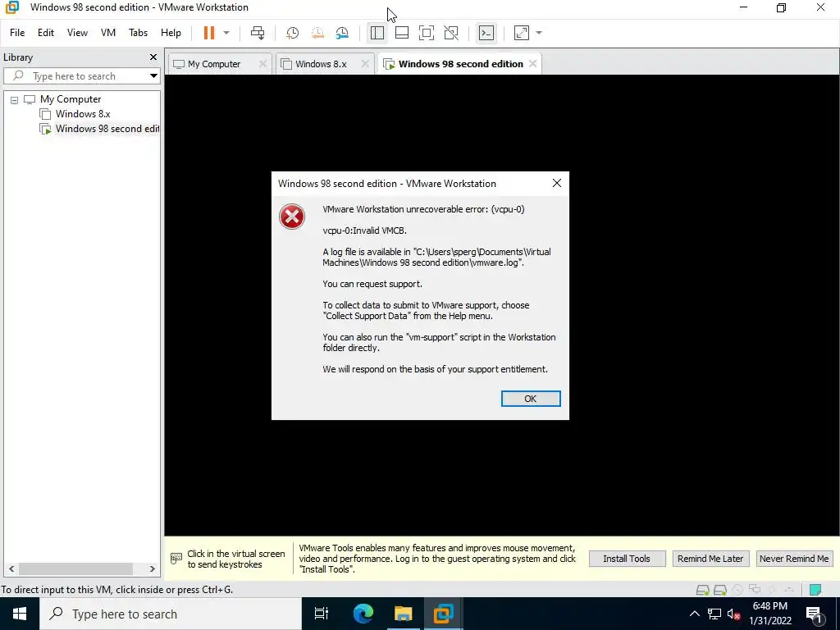
Task: Click the VMware logo in the title bar
Action: click(11, 7)
